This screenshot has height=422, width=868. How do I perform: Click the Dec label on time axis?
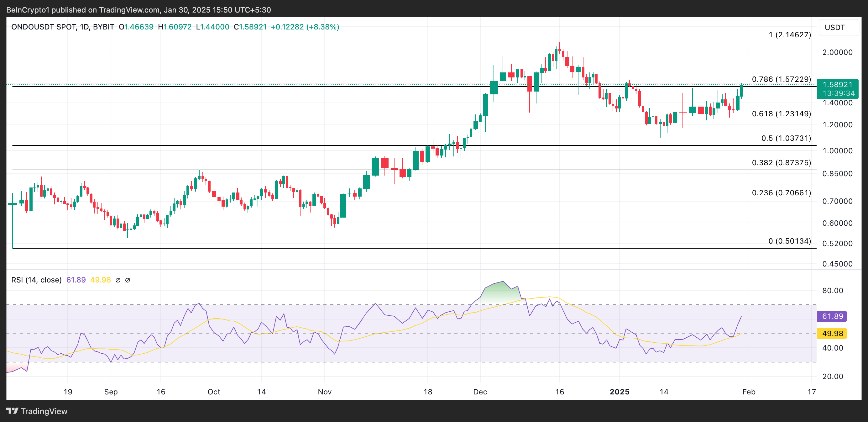480,392
